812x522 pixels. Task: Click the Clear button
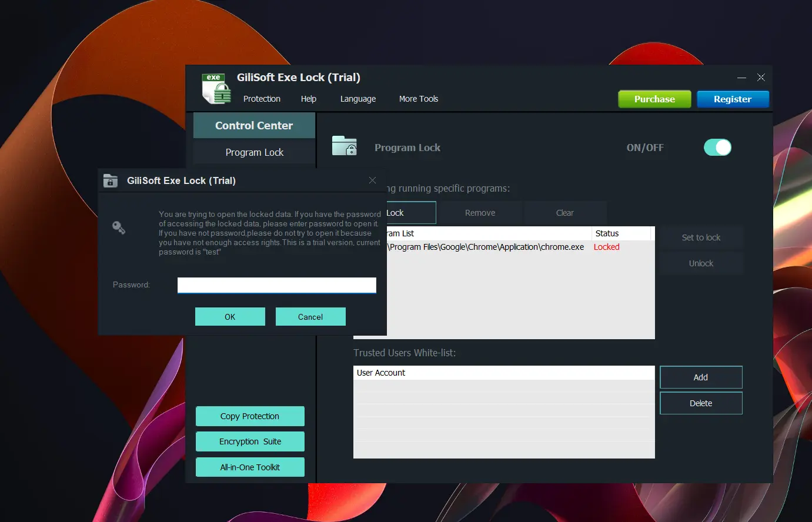coord(565,213)
